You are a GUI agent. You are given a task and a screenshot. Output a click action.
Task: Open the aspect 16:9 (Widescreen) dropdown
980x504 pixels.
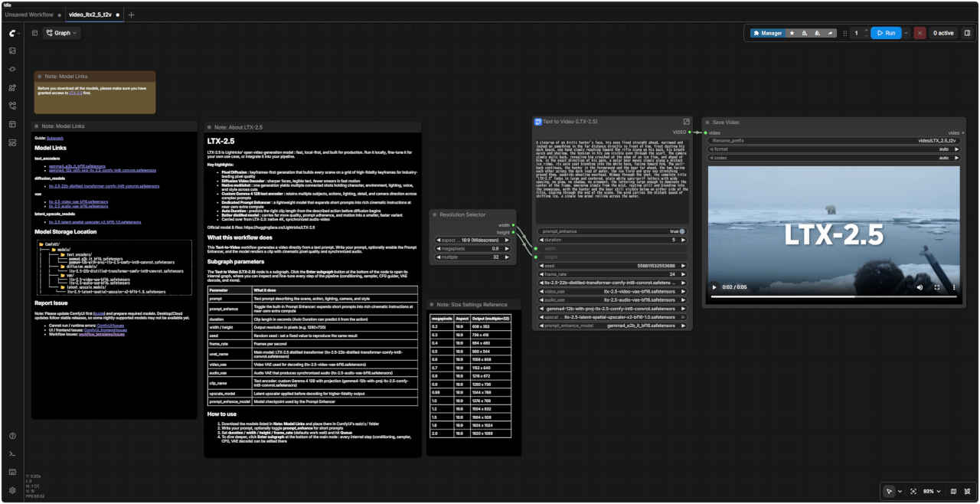pyautogui.click(x=472, y=240)
